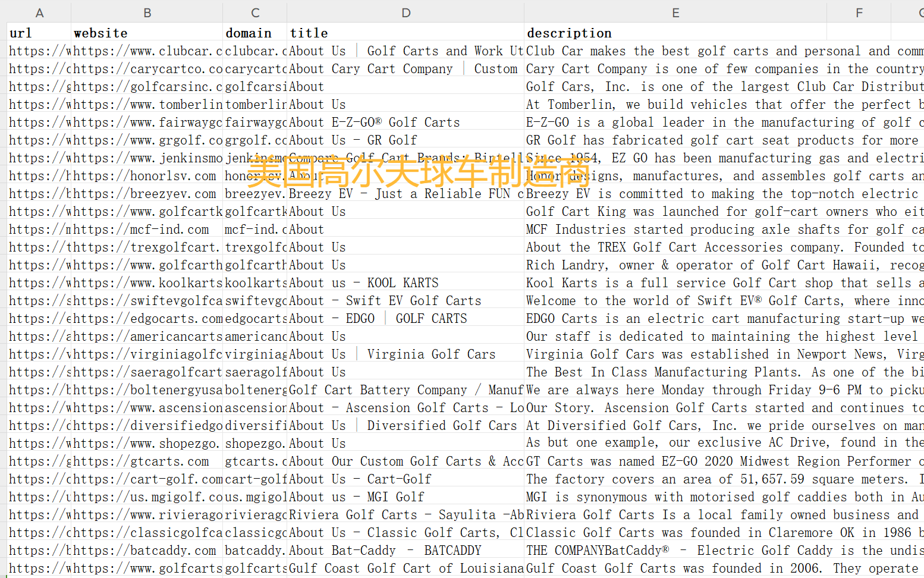Select the https://www.tomberlin website cell
Screen dimensions: 924x578
(x=147, y=104)
